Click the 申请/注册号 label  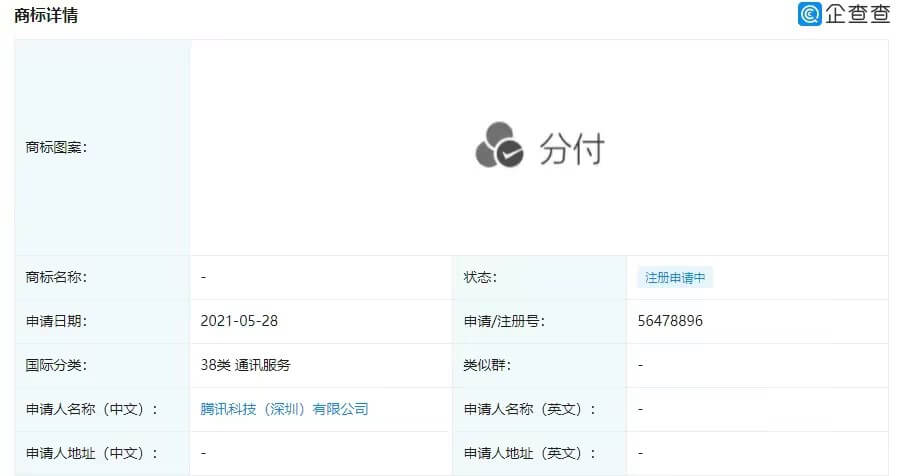tap(504, 321)
